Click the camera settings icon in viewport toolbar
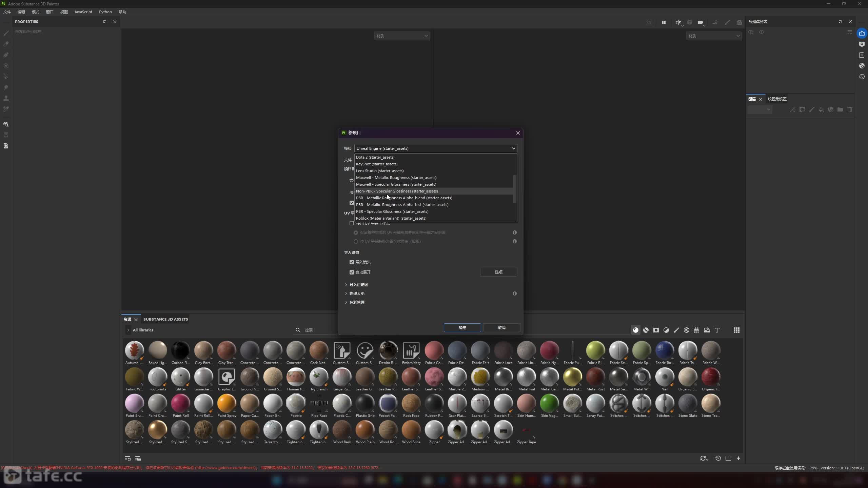 [x=701, y=22]
